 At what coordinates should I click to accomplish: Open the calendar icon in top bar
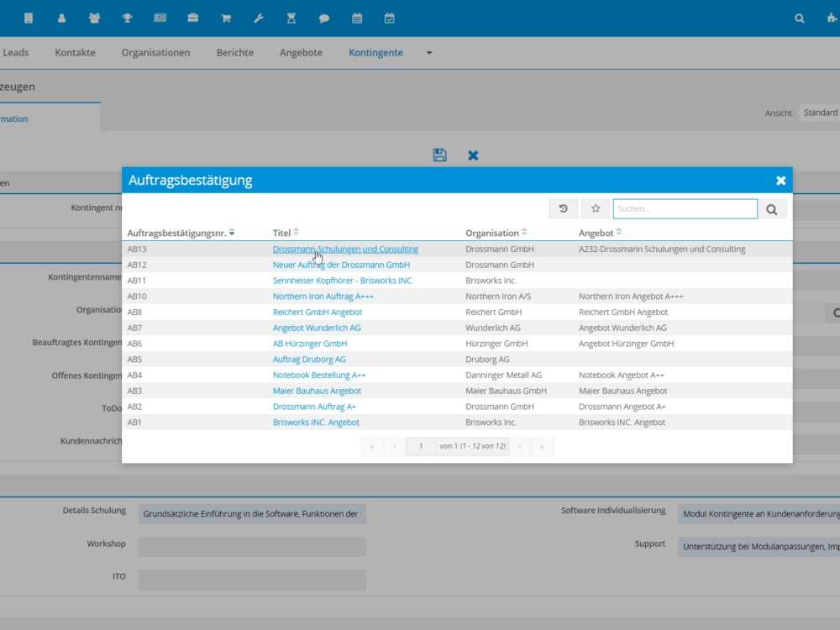(357, 18)
